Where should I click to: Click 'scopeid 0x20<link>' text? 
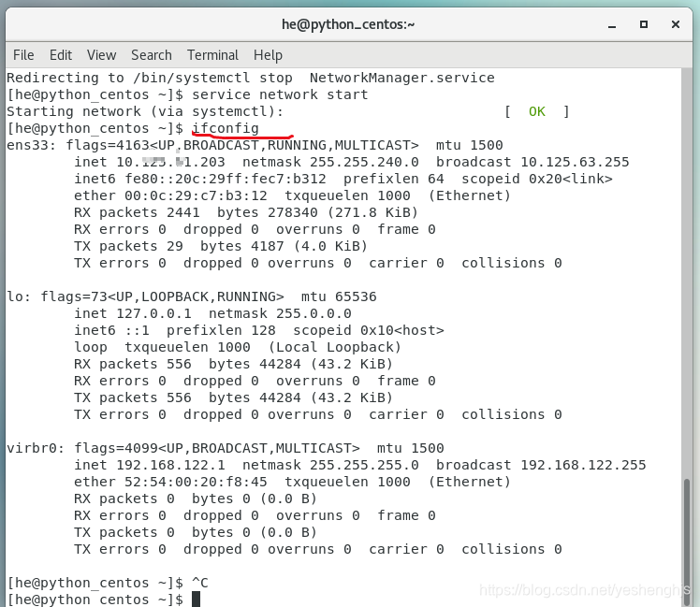[x=537, y=179]
